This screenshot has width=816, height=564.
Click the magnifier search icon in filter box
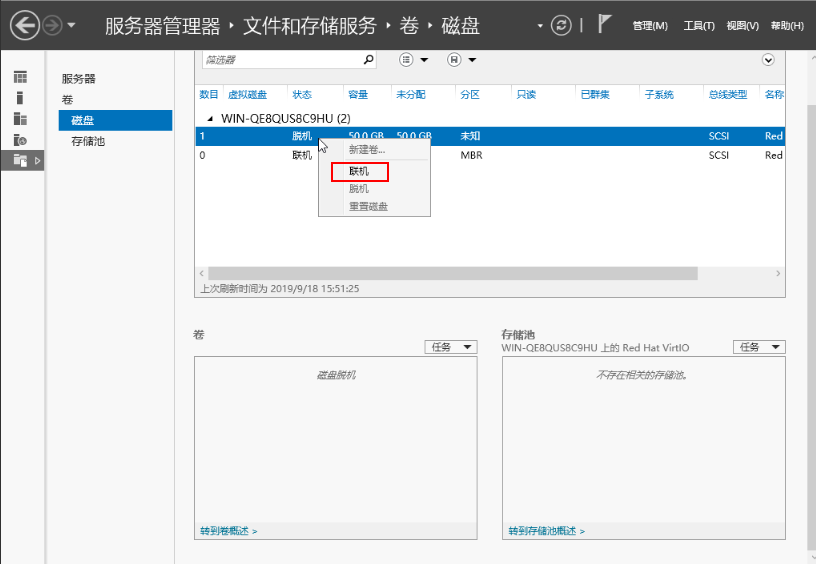coord(368,60)
